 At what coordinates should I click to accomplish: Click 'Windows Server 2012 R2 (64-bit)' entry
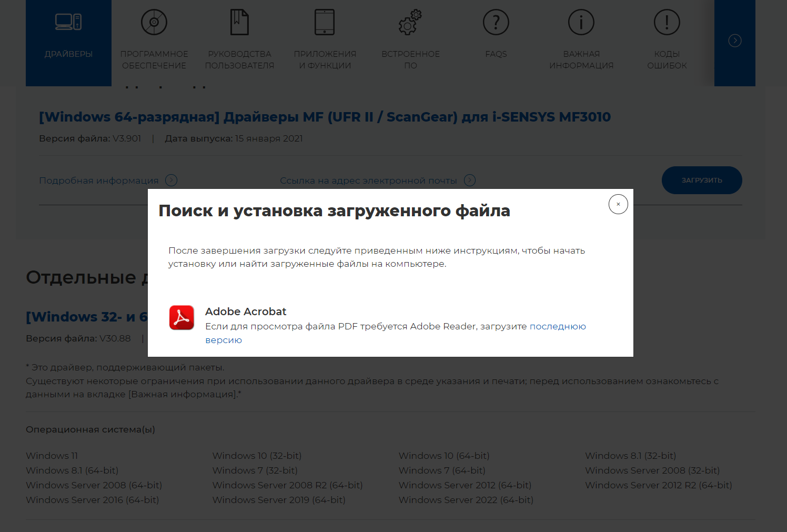click(659, 485)
